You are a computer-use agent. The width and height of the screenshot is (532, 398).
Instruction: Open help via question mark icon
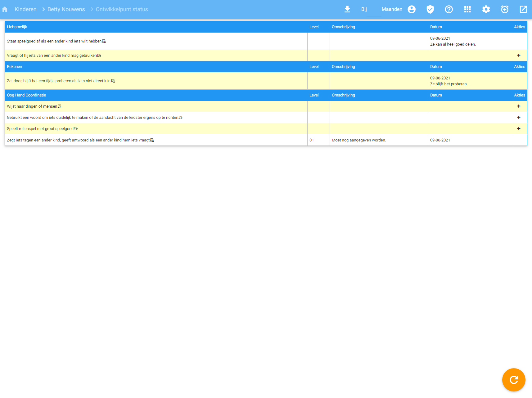[449, 9]
